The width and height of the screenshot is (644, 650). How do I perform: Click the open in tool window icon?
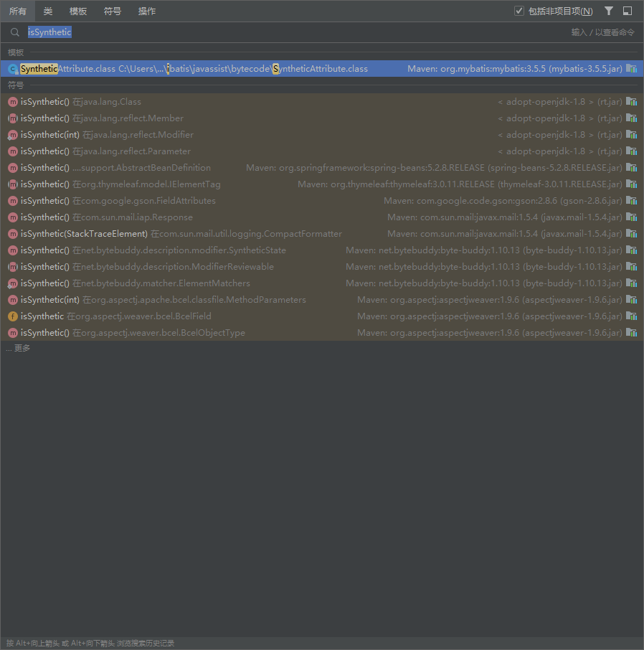(x=628, y=11)
